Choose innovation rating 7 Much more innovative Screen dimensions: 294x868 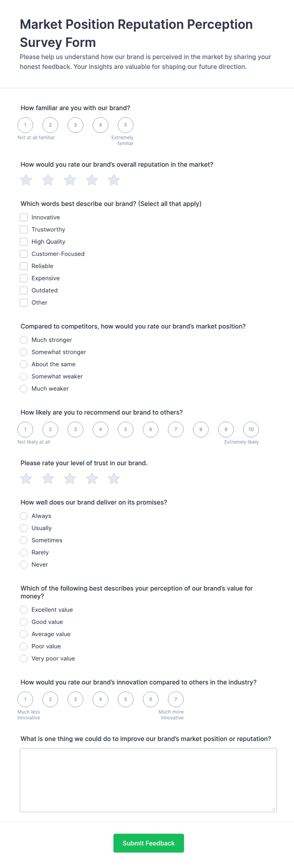[x=175, y=699]
